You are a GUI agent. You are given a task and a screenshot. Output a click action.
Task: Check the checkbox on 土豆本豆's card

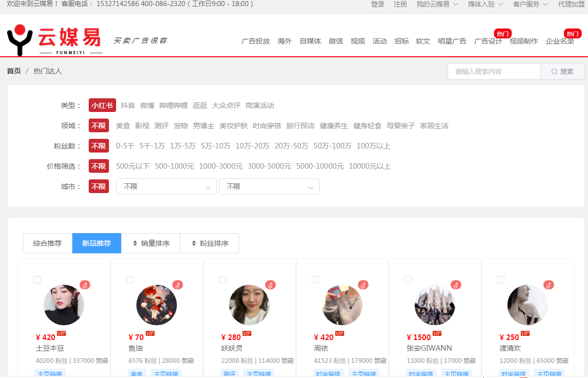pyautogui.click(x=36, y=279)
